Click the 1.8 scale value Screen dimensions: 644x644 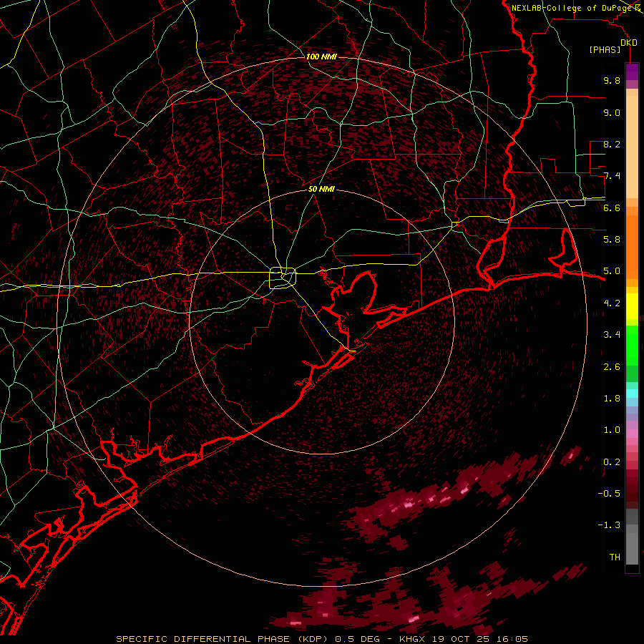click(612, 399)
